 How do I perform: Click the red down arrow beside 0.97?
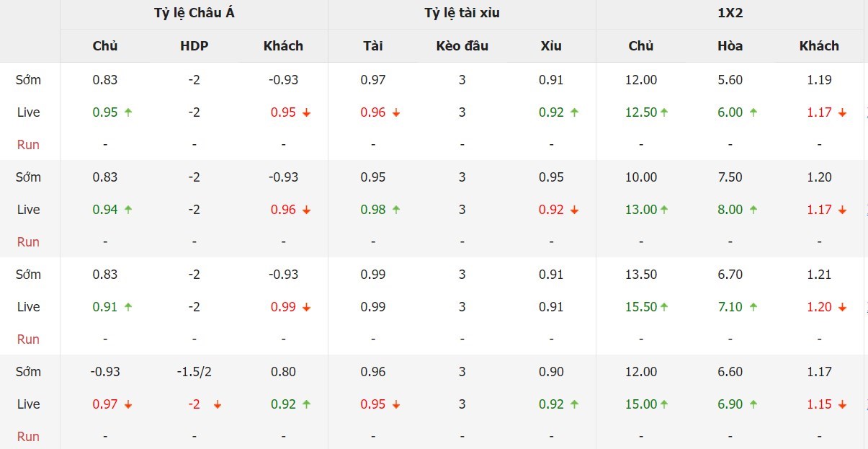tap(128, 404)
